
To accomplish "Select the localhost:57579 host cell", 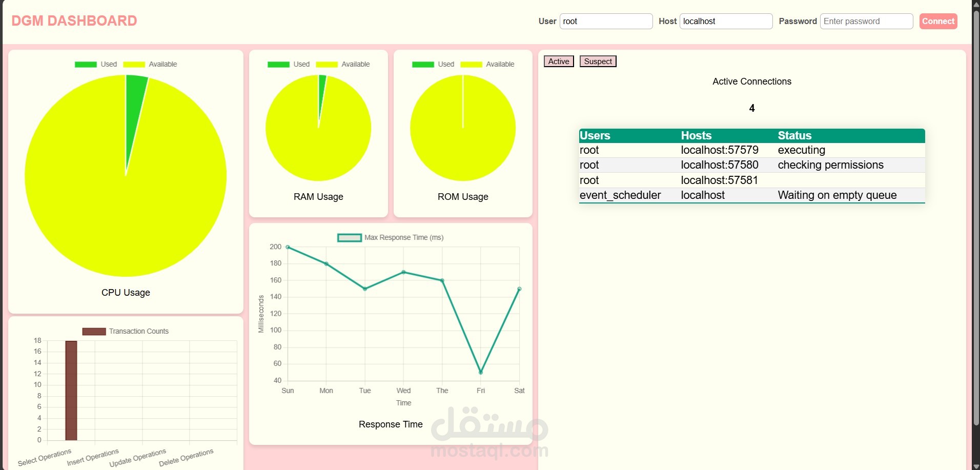I will pyautogui.click(x=720, y=150).
